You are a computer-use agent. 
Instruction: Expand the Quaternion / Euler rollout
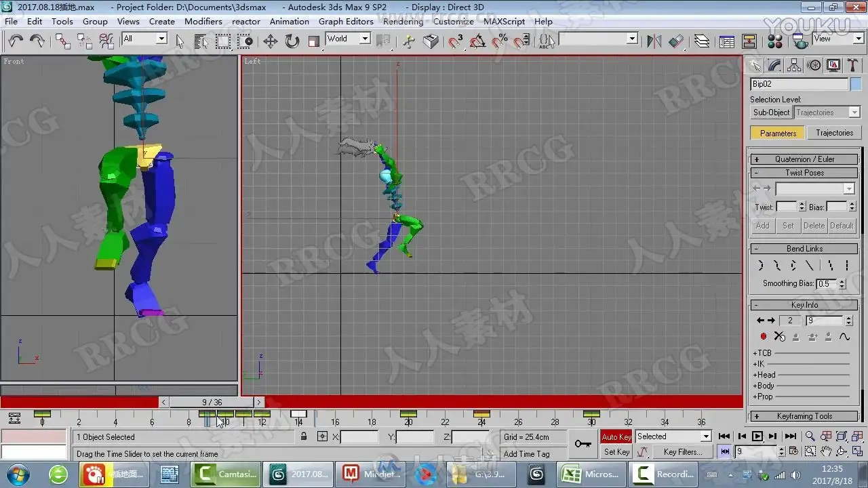[x=804, y=159]
